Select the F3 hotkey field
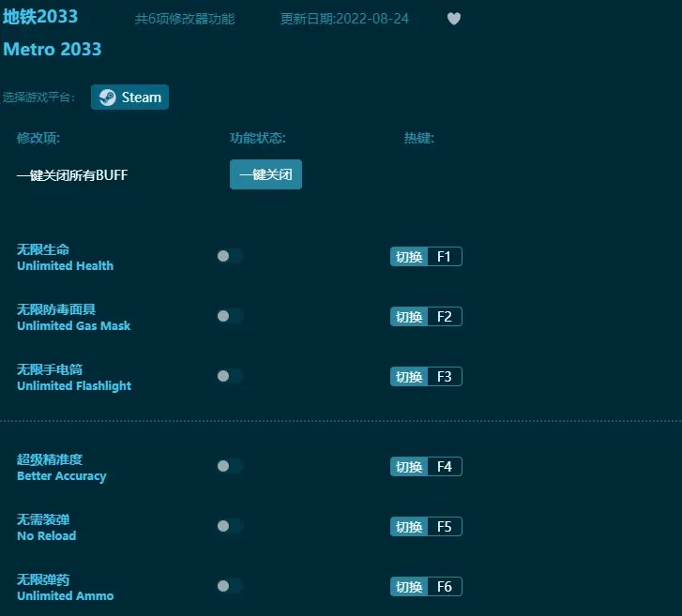Viewport: 682px width, 616px height. coord(445,377)
